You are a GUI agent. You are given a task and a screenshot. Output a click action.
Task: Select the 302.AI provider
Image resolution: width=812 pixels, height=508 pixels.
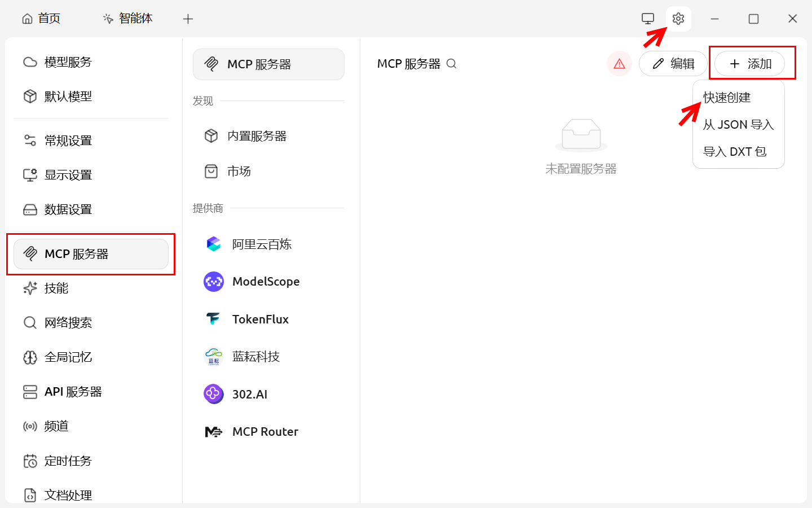249,395
